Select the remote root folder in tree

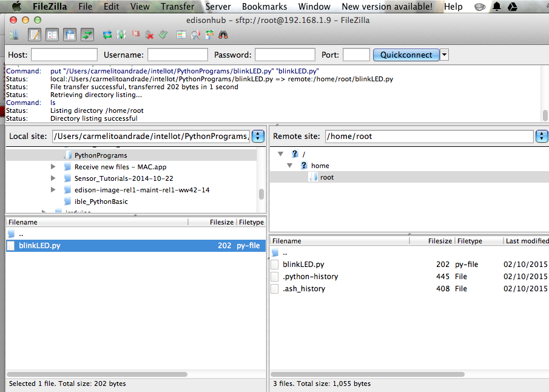326,177
